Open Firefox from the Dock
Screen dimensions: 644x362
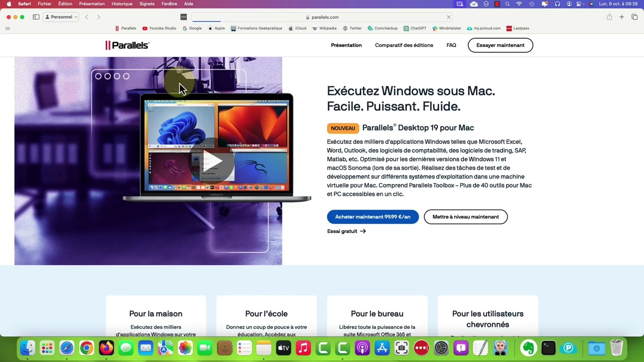coord(106,348)
